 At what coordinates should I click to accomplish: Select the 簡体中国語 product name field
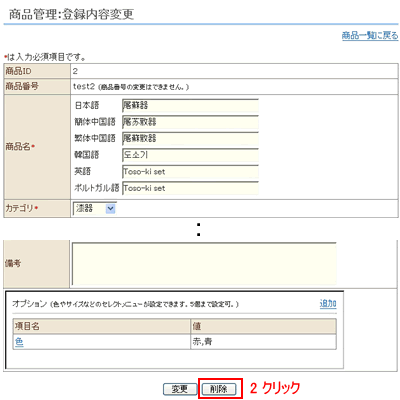point(190,122)
